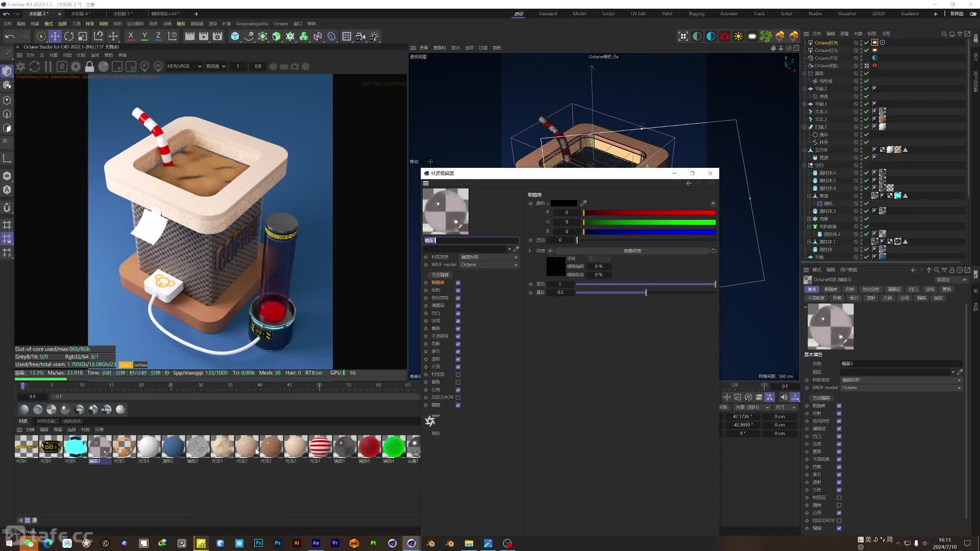Click the Octane render region R icon

pyautogui.click(x=62, y=66)
